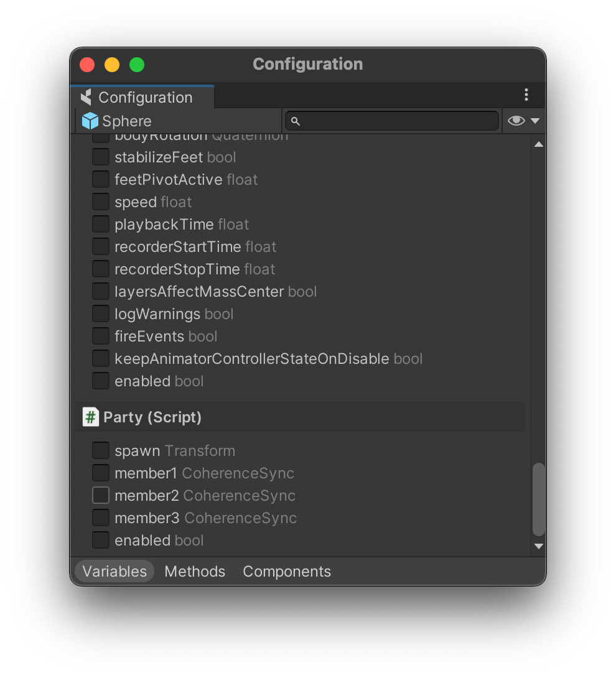Open the kebab options menu

526,95
